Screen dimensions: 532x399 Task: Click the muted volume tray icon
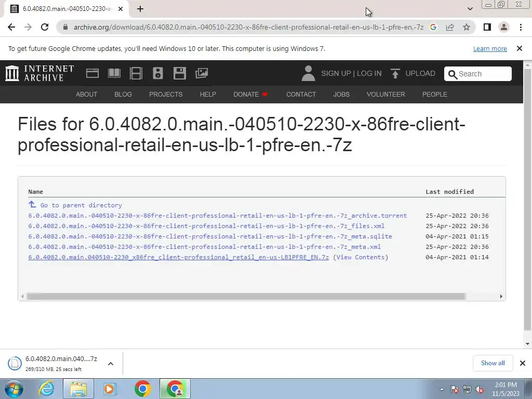click(480, 390)
